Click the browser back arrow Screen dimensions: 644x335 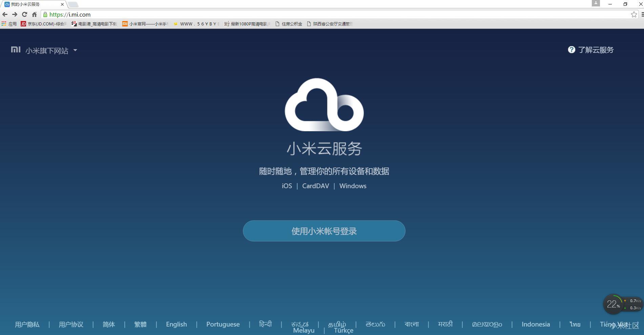pos(5,14)
